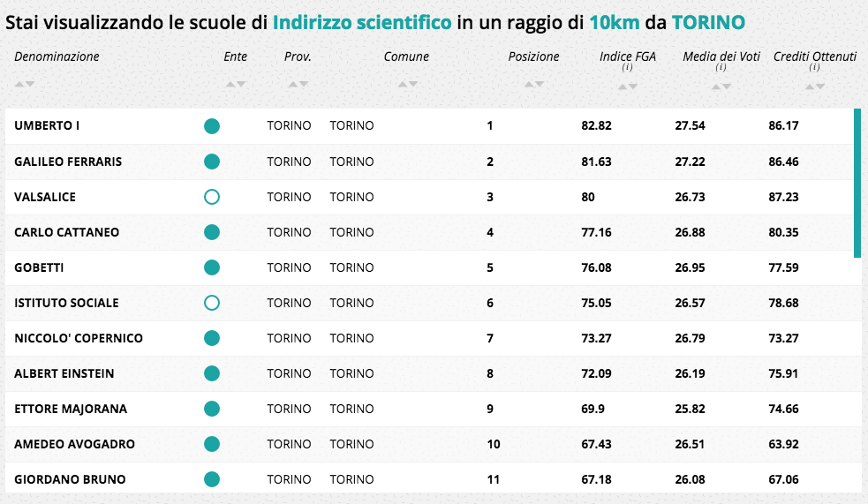Screen dimensions: 868x504
Task: Sort table by Denominazione arrows
Action: (x=25, y=85)
